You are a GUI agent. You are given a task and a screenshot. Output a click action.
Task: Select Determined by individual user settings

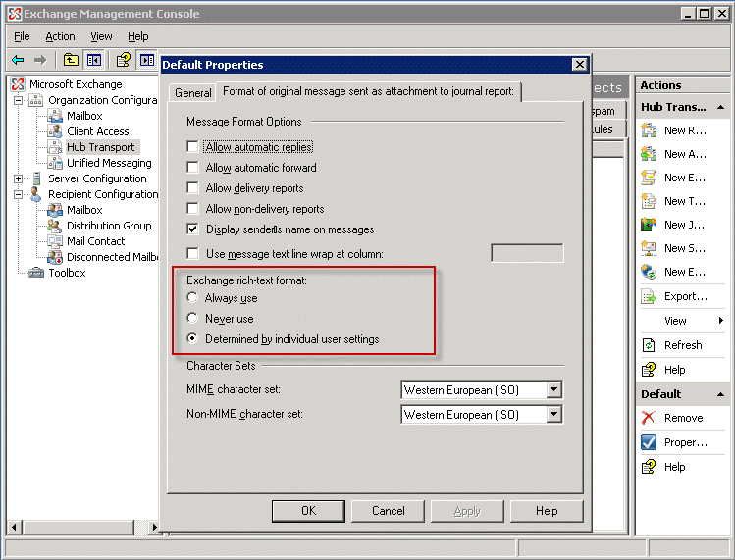[192, 338]
